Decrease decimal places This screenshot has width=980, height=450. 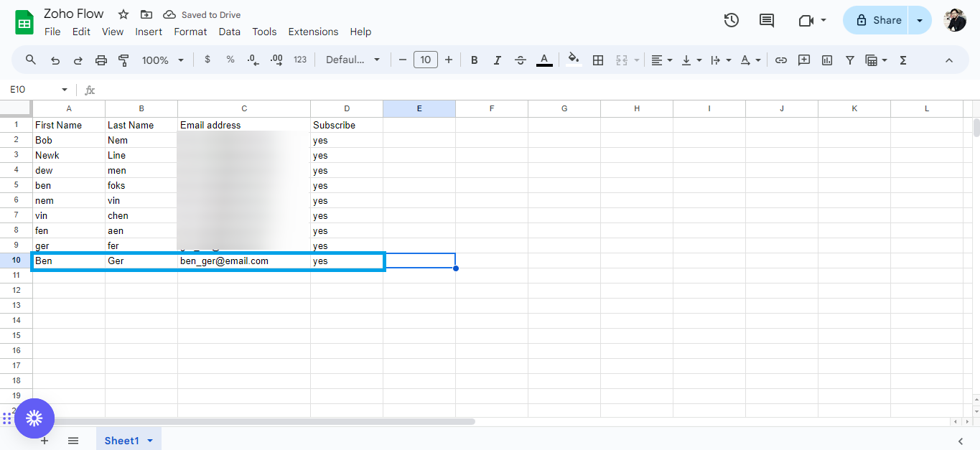tap(252, 60)
